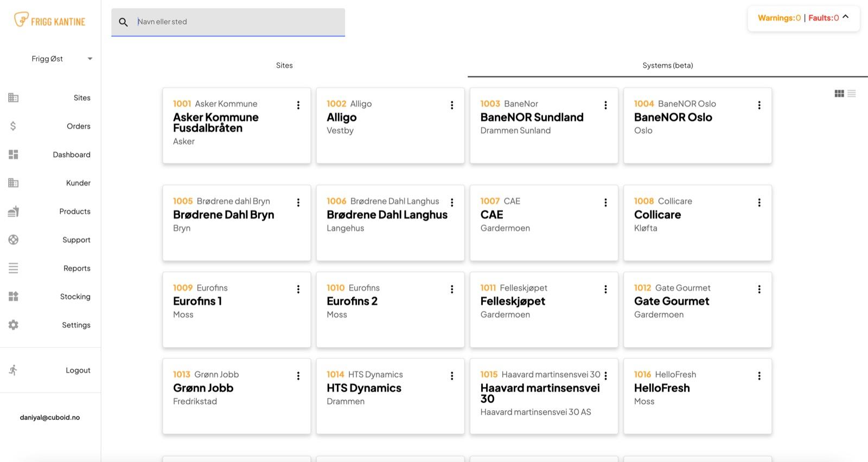This screenshot has height=462, width=868.
Task: Open three-dot menu on Brødrene Dahl Langhus
Action: 452,203
